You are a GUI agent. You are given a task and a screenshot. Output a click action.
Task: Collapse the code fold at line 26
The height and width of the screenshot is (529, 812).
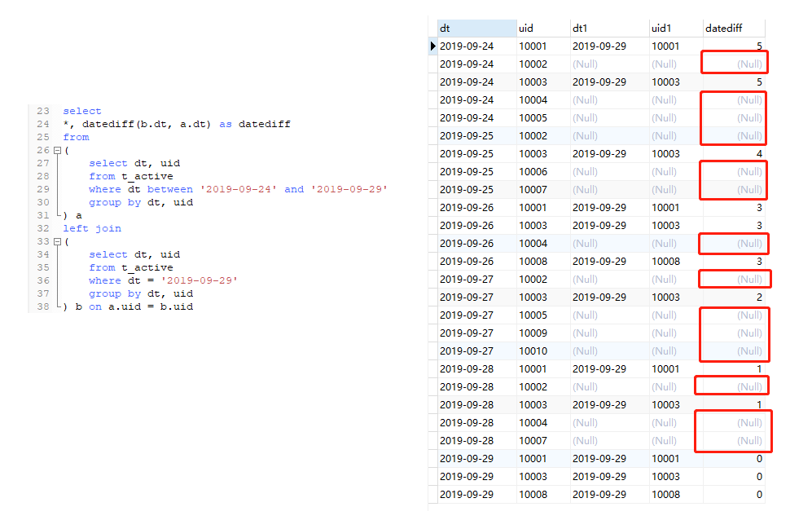tap(58, 150)
